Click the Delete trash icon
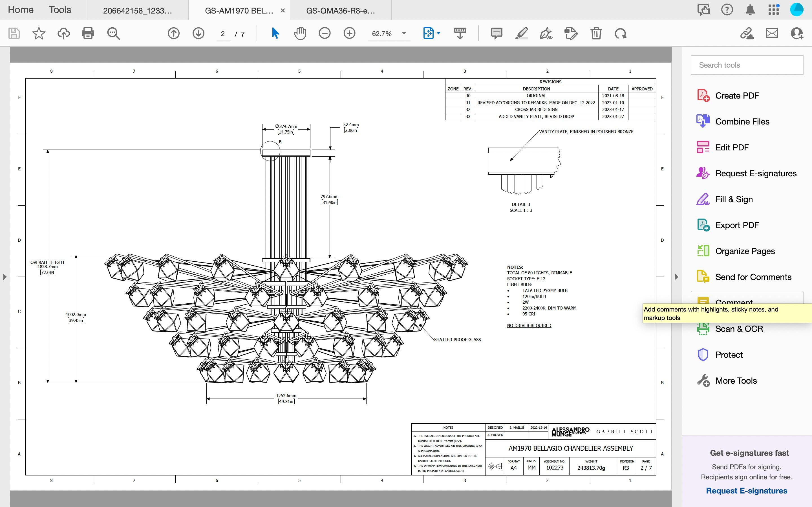The height and width of the screenshot is (507, 812). pyautogui.click(x=596, y=34)
